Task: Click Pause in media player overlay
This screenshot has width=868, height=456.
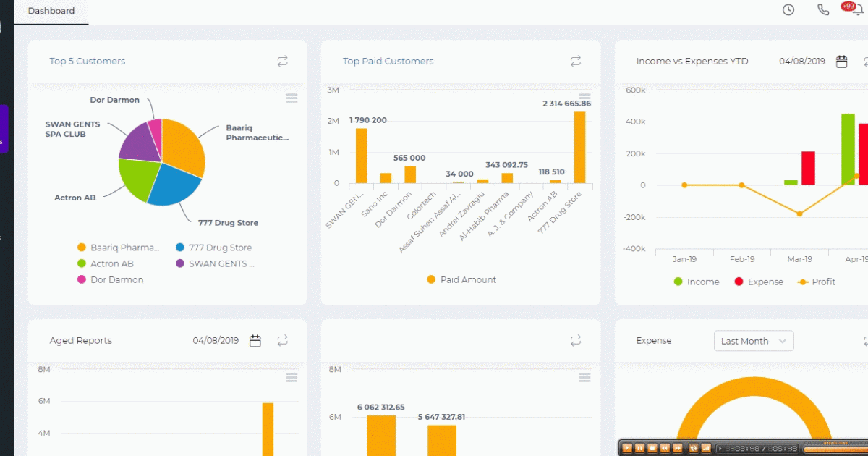Action: click(639, 448)
